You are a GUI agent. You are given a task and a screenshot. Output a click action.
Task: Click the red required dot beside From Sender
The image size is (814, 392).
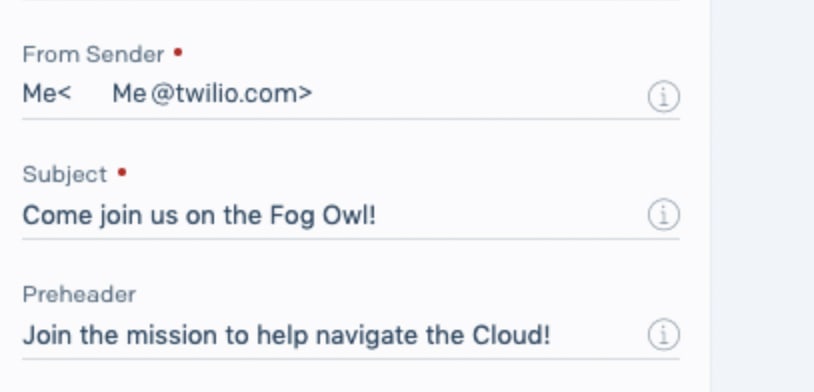(178, 52)
